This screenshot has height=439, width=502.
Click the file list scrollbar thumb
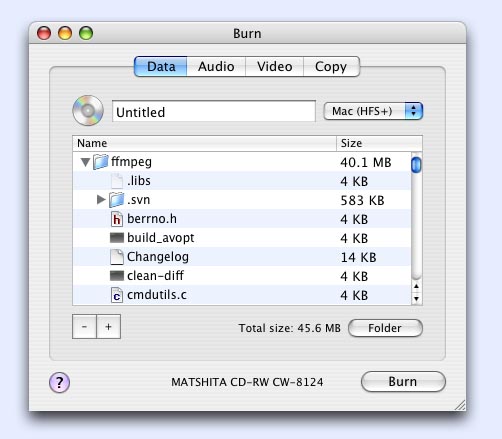coord(416,165)
